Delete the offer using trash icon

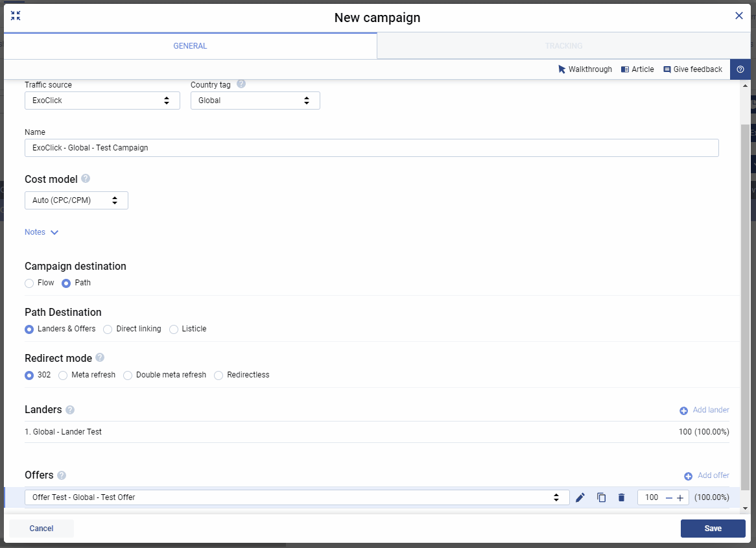[x=621, y=497]
